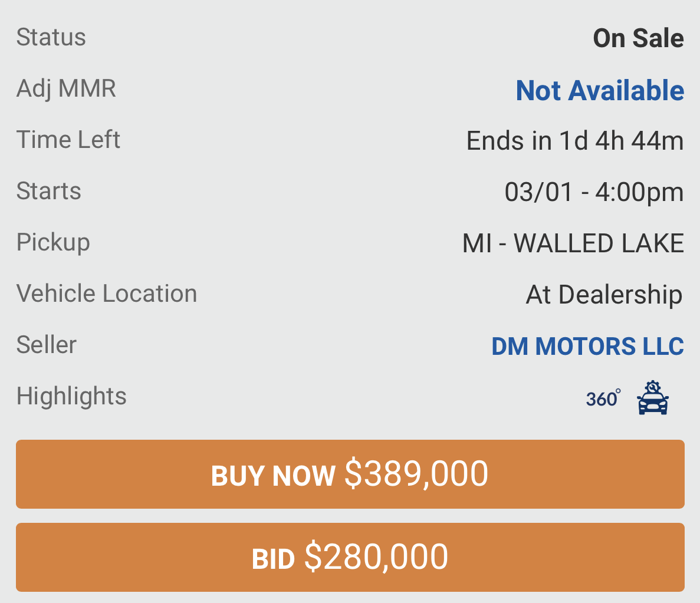Click the Not Available Adj MMR link
This screenshot has height=603, width=700.
tap(600, 90)
